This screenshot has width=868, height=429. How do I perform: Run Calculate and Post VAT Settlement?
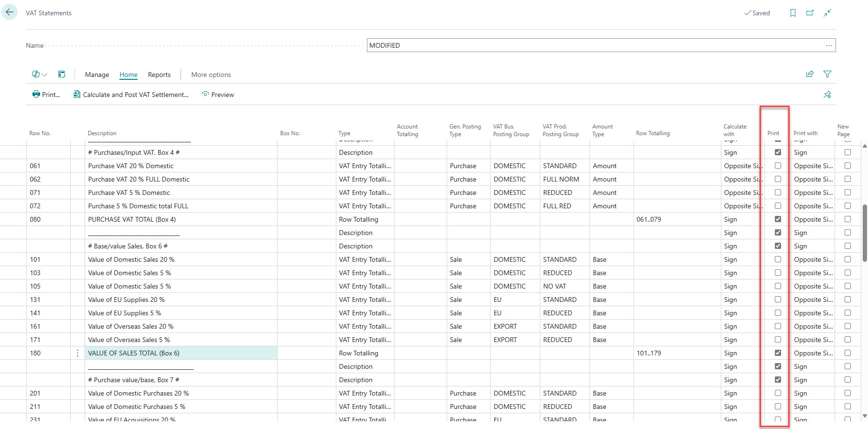tap(131, 95)
